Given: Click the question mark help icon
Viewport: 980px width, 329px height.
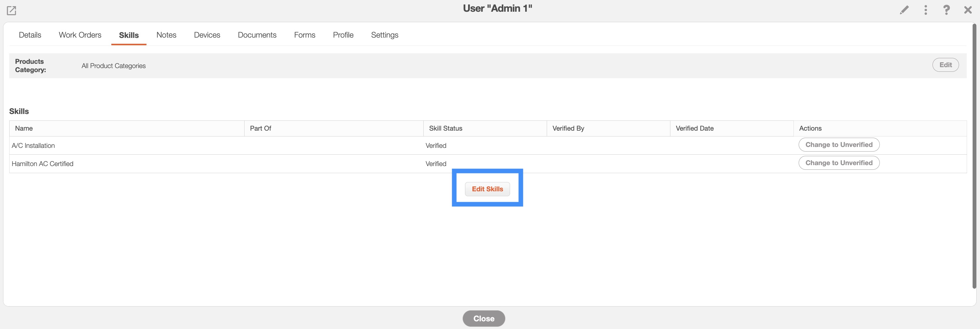Looking at the screenshot, I should (946, 10).
